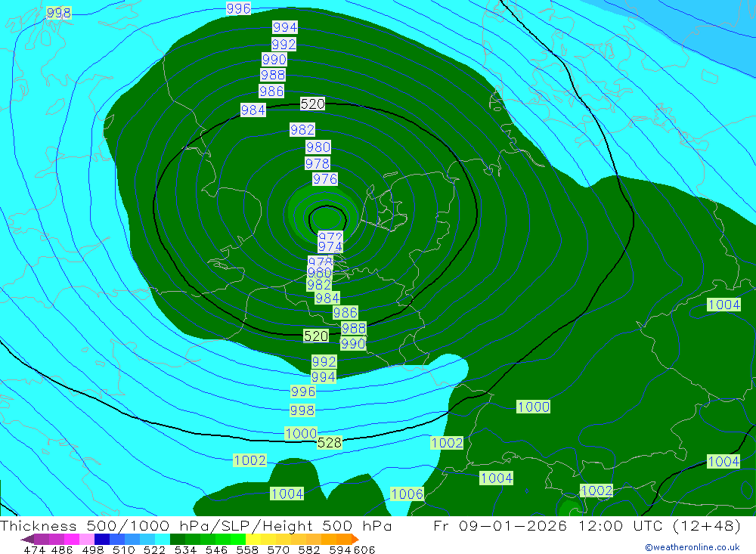Click the legend value 558
Image resolution: width=756 pixels, height=554 pixels.
(247, 550)
